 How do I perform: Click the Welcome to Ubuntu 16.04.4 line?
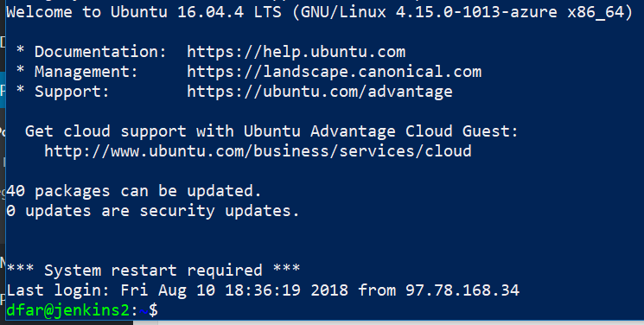pyautogui.click(x=320, y=12)
